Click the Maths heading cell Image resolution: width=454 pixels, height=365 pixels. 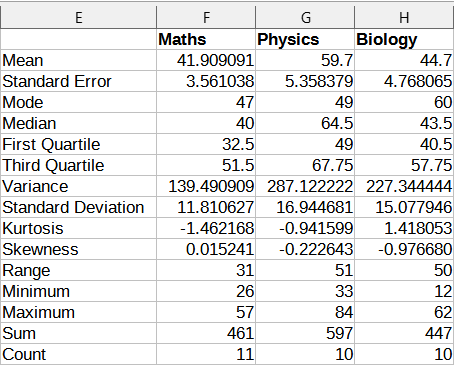[x=206, y=39]
